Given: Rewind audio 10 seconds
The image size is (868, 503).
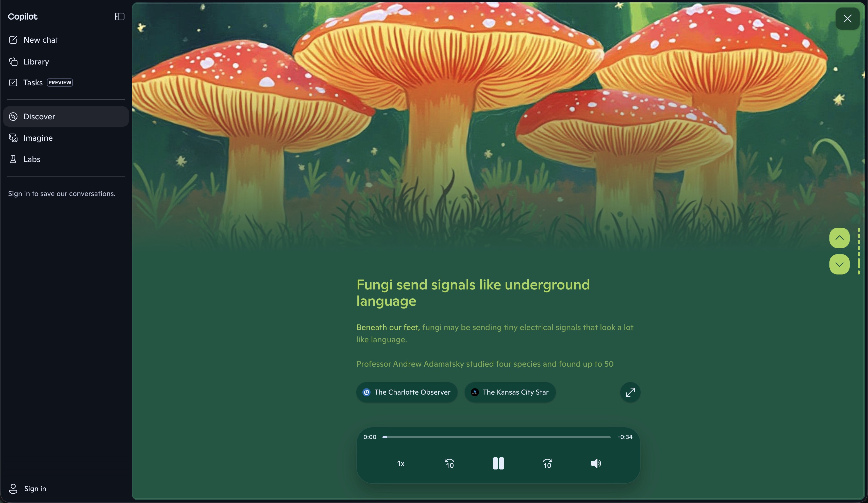Looking at the screenshot, I should (449, 464).
